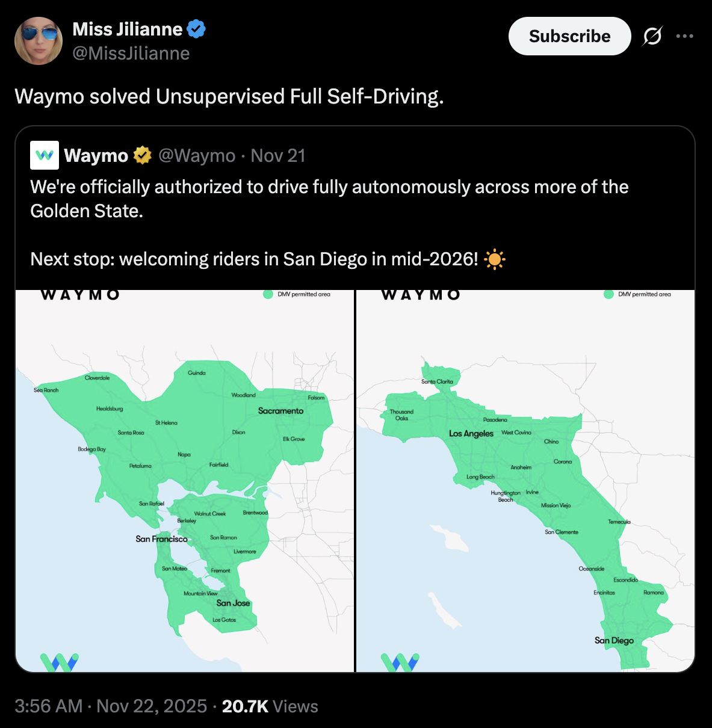The image size is (712, 728).
Task: Click green DMV permitted area dot on left map
Action: point(268,294)
